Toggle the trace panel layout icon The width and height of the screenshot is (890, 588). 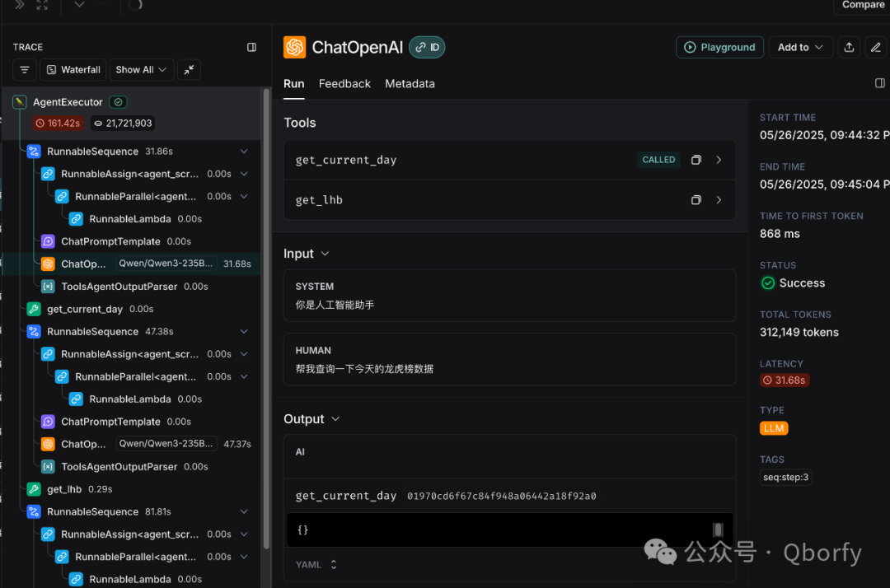tap(251, 47)
